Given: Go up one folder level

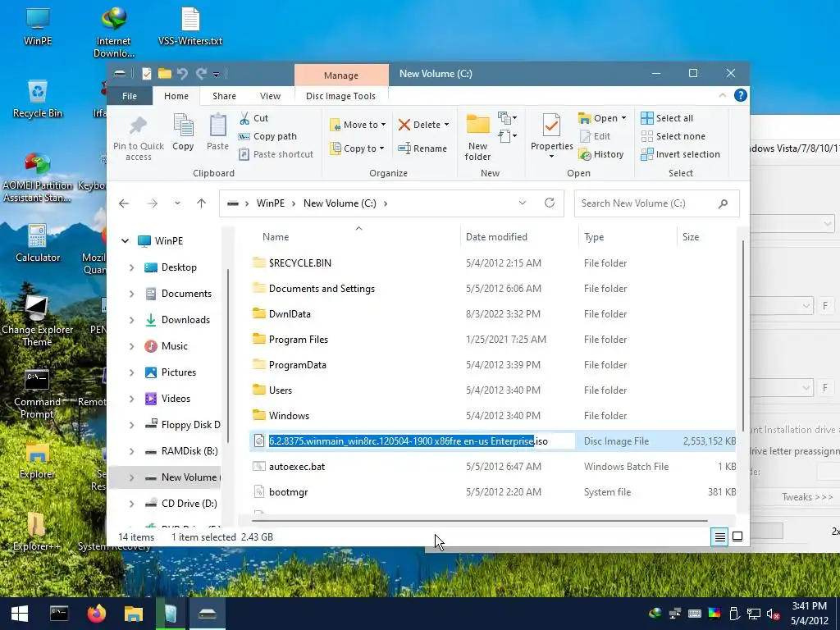Looking at the screenshot, I should click(202, 203).
